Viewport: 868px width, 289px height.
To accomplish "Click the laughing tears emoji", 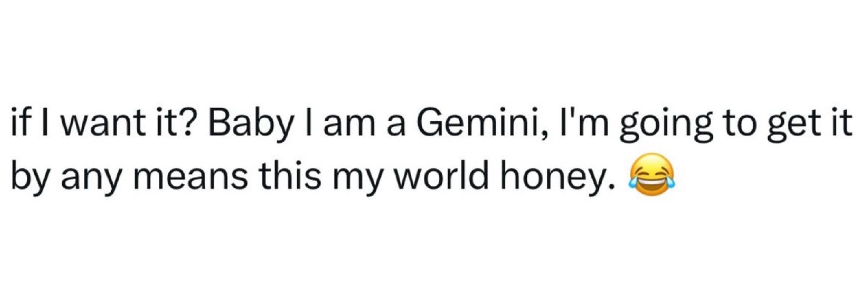I will point(651,174).
